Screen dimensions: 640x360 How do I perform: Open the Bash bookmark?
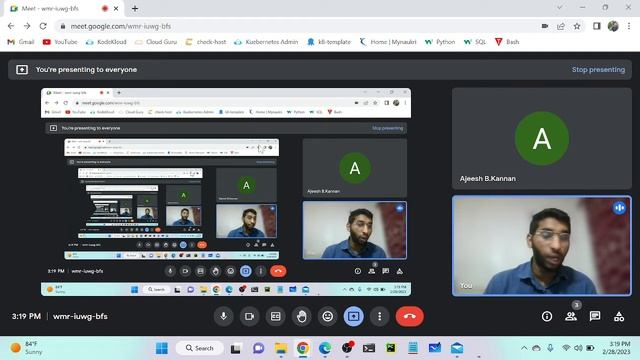coord(507,42)
